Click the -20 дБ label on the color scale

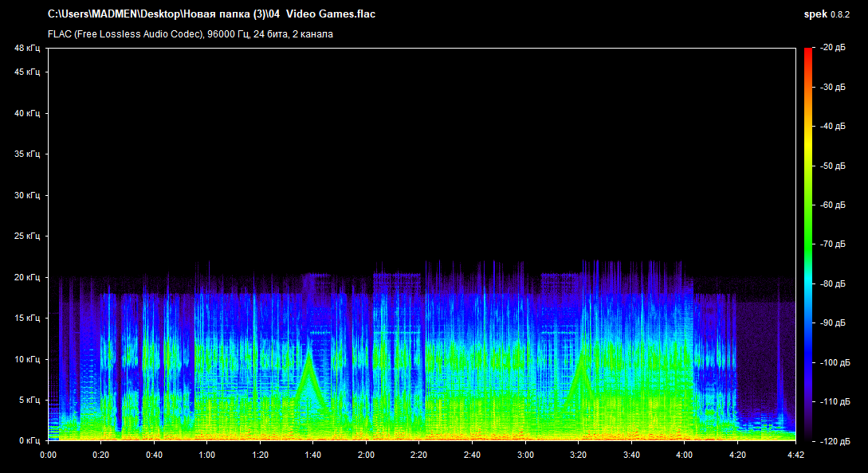click(833, 48)
